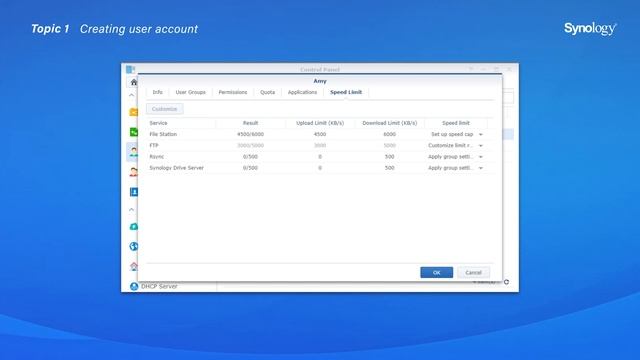Click the FTP download limit 5000 value
The height and width of the screenshot is (360, 640).
click(389, 145)
